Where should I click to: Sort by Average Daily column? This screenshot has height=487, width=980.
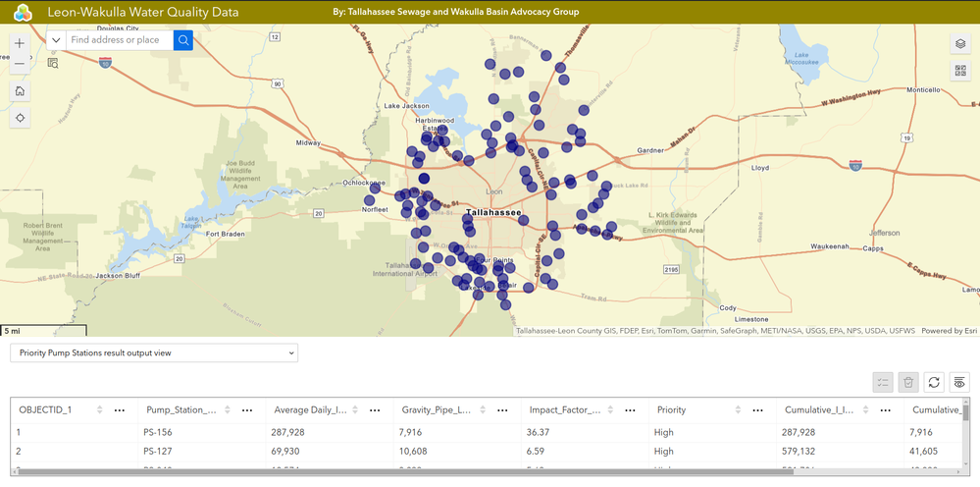(355, 410)
